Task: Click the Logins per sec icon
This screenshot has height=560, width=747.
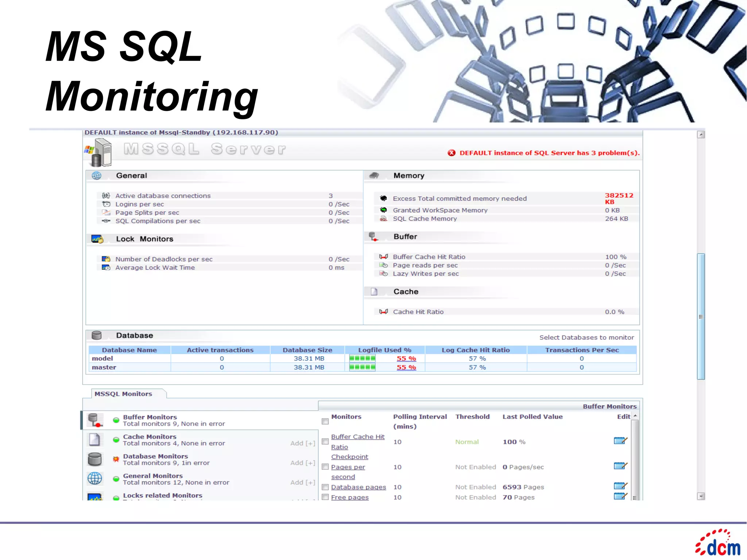Action: pos(106,204)
